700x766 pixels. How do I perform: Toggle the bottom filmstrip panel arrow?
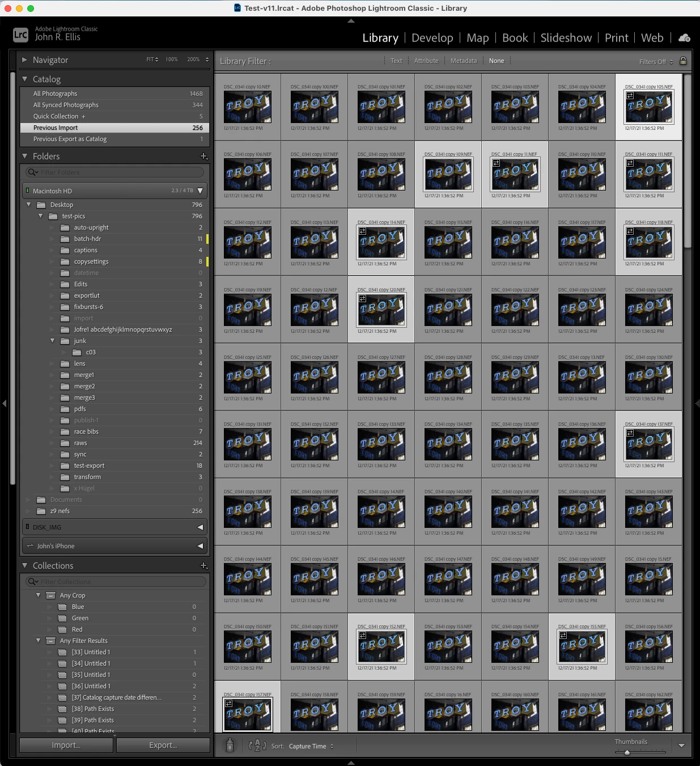351,763
